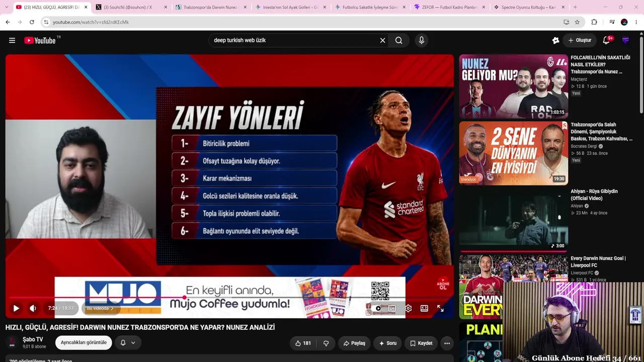Image resolution: width=644 pixels, height=362 pixels.
Task: Open "Trabzonspor'da Salah Dönemi" video title
Action: pyautogui.click(x=601, y=131)
